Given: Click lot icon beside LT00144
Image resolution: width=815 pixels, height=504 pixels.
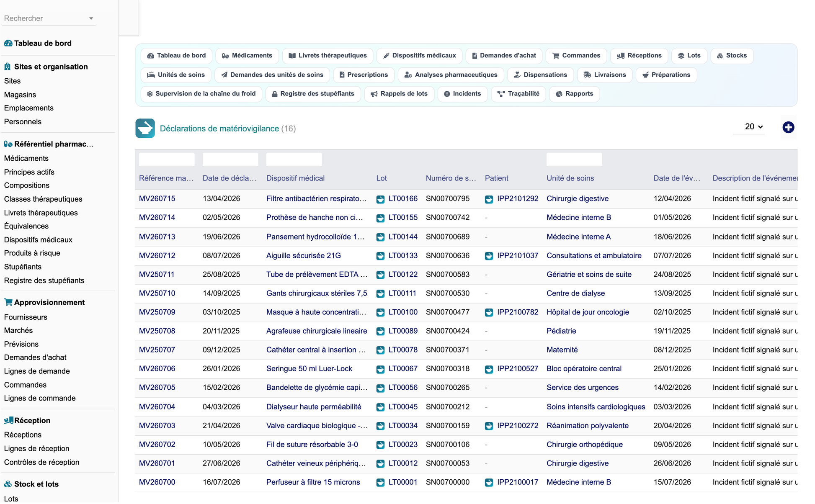Looking at the screenshot, I should tap(380, 237).
